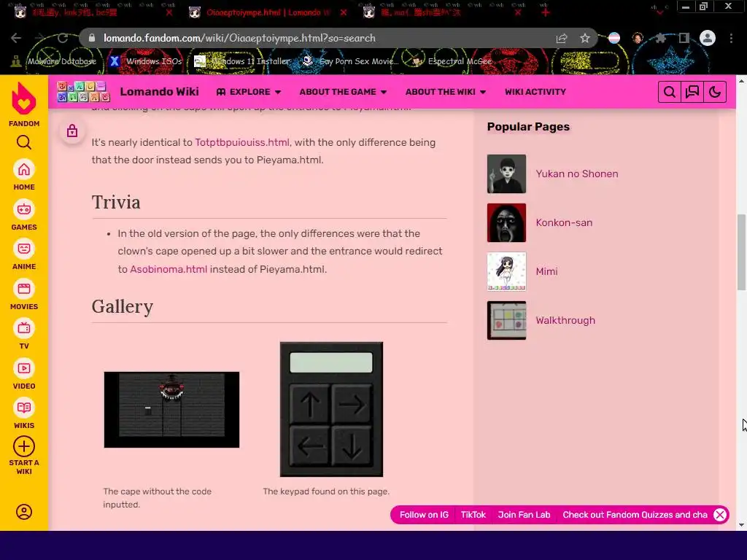Open the Yukan no Shonen page link
Viewport: 747px width, 560px height.
(577, 174)
